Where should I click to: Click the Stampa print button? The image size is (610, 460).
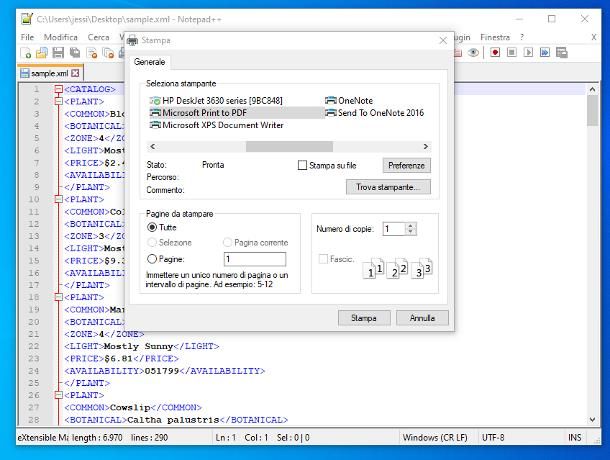(364, 318)
